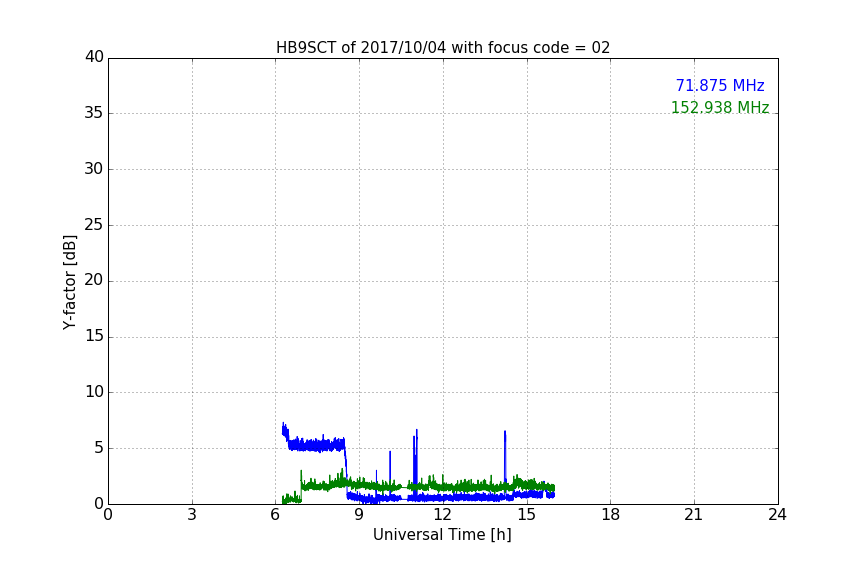Click the x-axis tick label 24
Screen dimensions: 864x576
(x=777, y=515)
